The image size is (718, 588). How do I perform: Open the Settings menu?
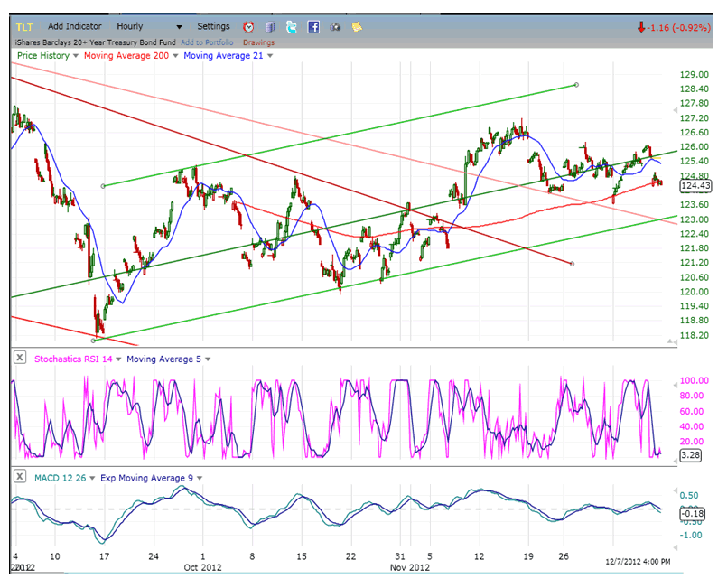coord(214,27)
